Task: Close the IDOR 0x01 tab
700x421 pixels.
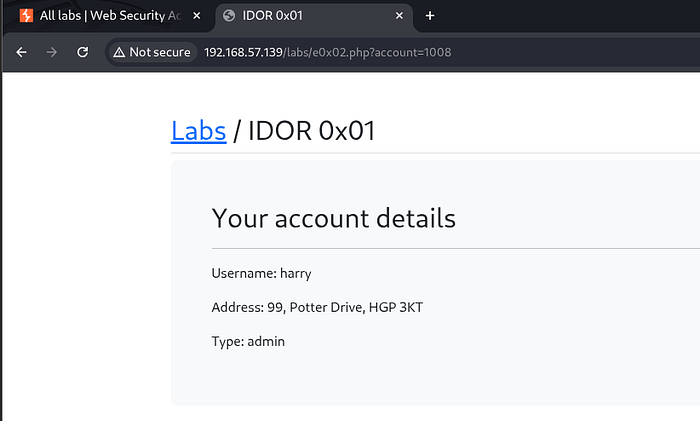Action: (x=399, y=16)
